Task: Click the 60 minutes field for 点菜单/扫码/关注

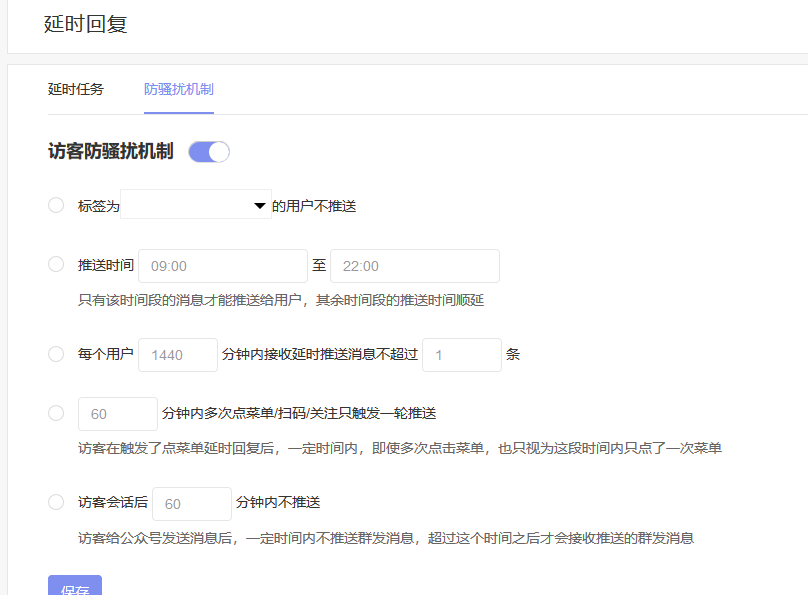Action: click(118, 414)
